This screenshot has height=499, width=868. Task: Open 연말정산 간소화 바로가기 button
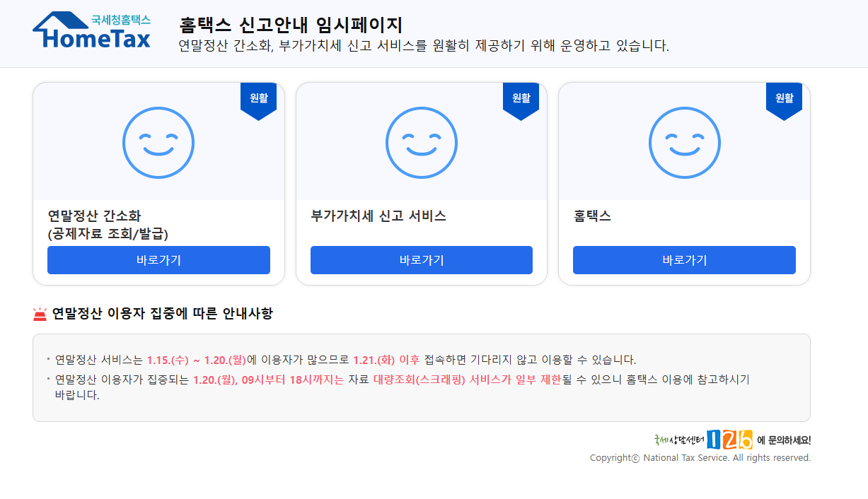(158, 260)
